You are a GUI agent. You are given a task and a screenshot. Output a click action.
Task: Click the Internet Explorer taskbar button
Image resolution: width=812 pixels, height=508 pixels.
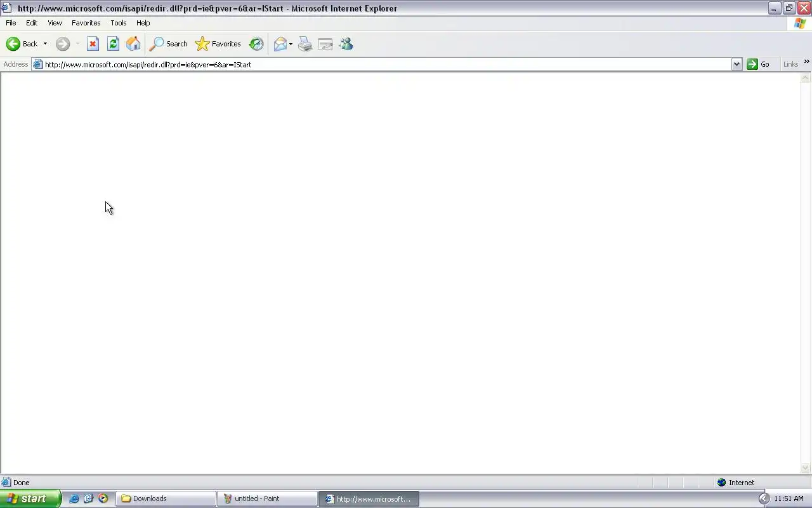tap(369, 498)
